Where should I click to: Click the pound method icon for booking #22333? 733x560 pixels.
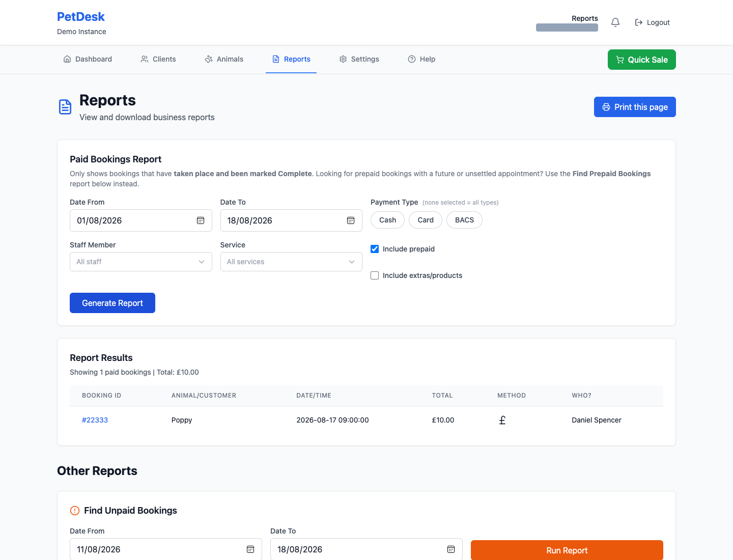pos(502,420)
